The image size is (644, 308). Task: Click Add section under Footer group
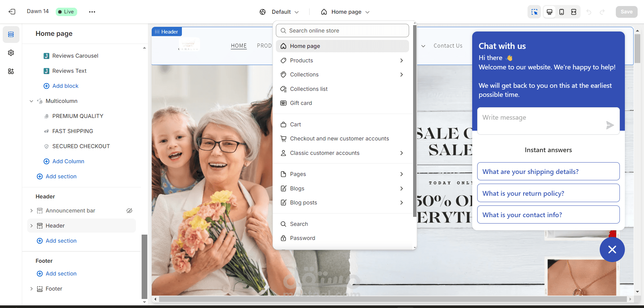coord(57,273)
